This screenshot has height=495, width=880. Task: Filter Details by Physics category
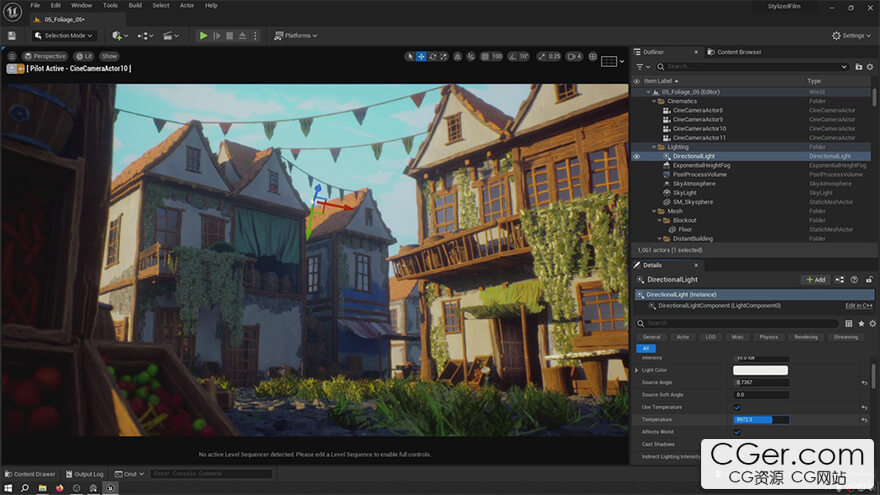click(x=769, y=337)
